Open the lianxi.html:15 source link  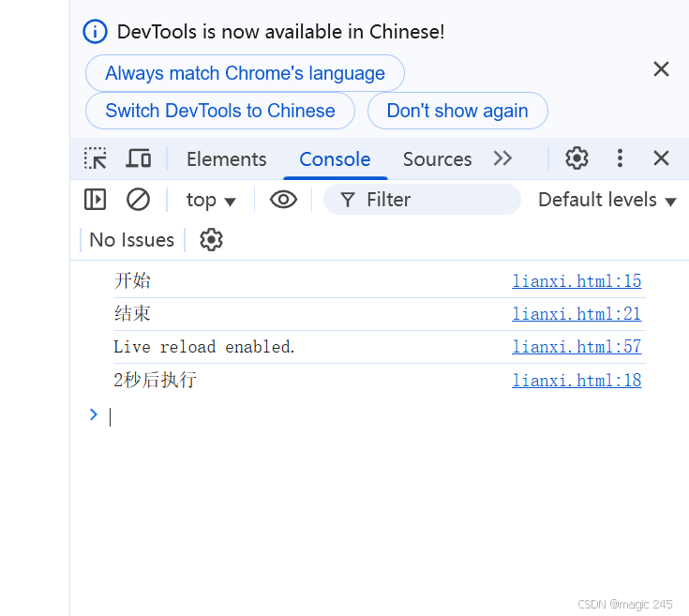click(577, 281)
